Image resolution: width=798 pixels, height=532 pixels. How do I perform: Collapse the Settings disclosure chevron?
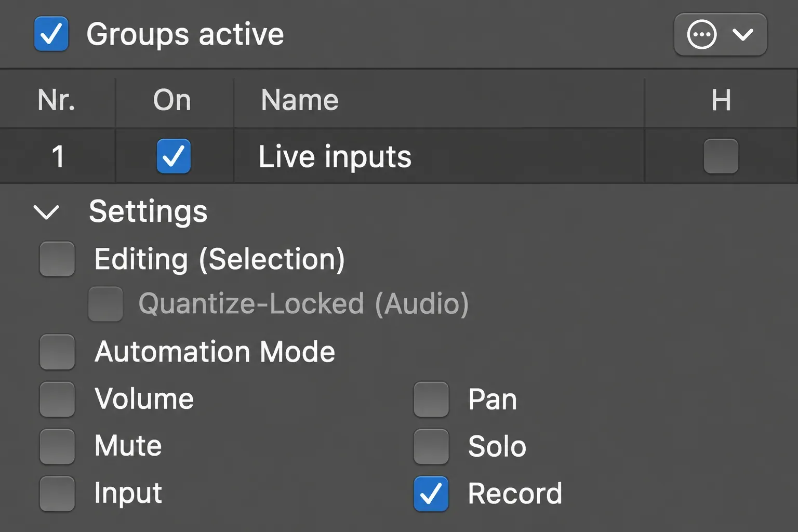[x=46, y=212]
